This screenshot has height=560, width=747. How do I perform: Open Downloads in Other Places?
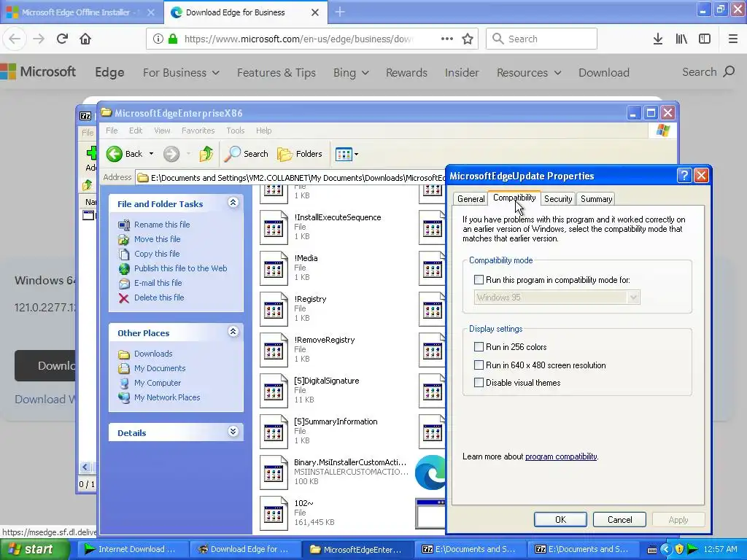click(153, 354)
